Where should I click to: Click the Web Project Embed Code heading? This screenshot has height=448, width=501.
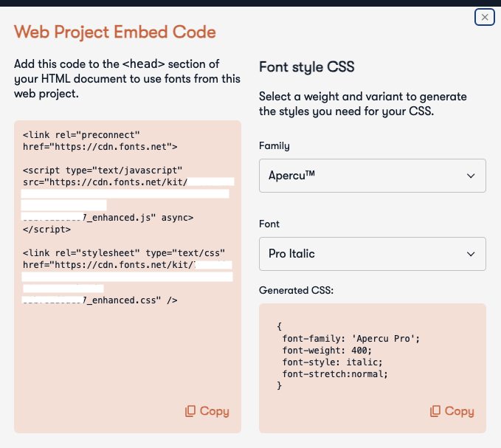coord(115,32)
